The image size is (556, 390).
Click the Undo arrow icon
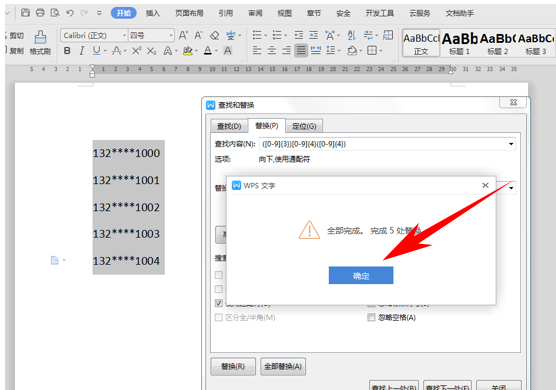[70, 13]
